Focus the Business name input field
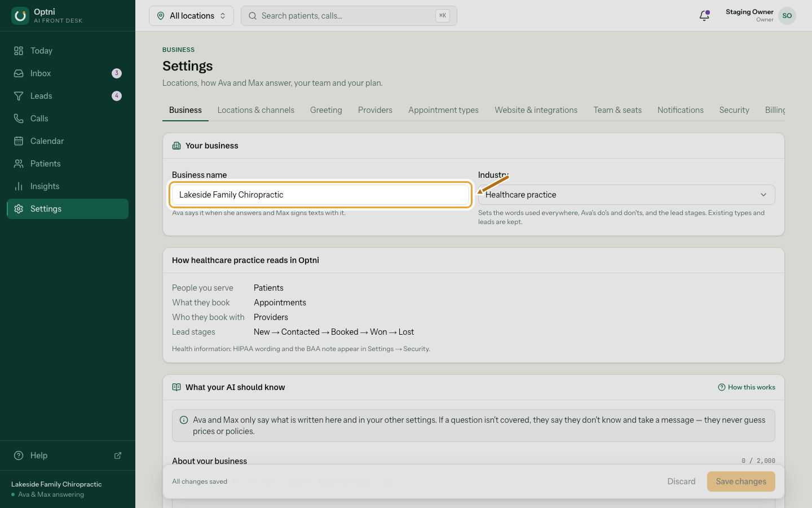The height and width of the screenshot is (508, 812). [x=320, y=195]
